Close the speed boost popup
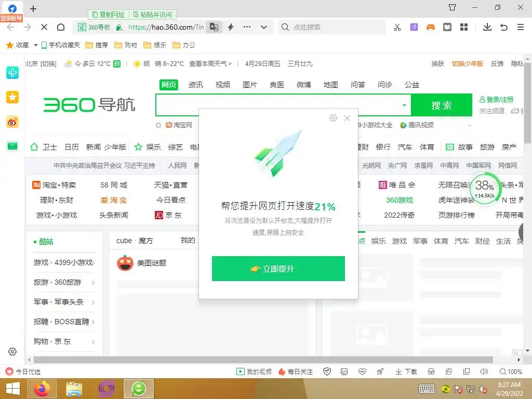The height and width of the screenshot is (399, 532). pos(347,118)
